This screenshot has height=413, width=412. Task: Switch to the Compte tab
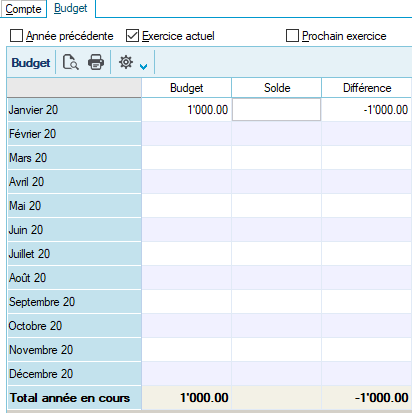(23, 9)
